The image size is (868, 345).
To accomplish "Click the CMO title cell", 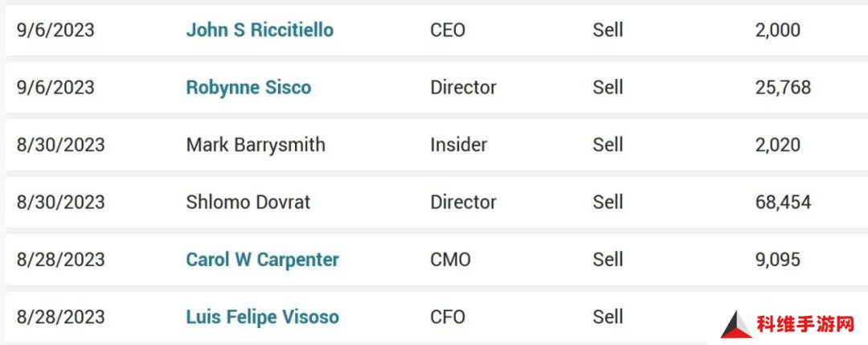I will (x=450, y=260).
